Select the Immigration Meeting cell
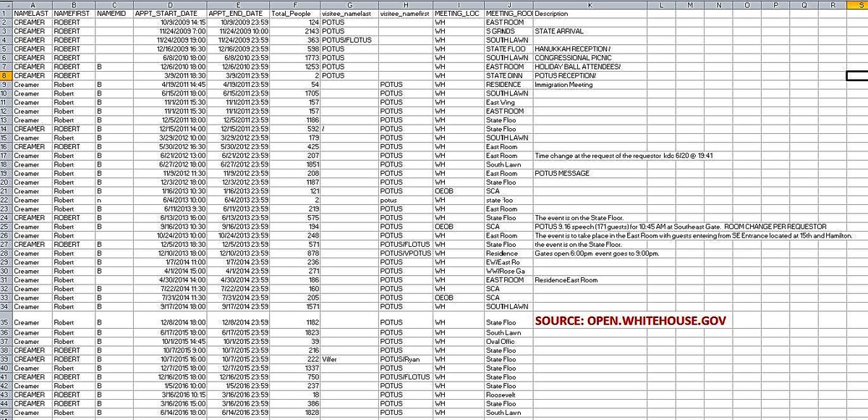This screenshot has height=420, width=868. tap(590, 85)
